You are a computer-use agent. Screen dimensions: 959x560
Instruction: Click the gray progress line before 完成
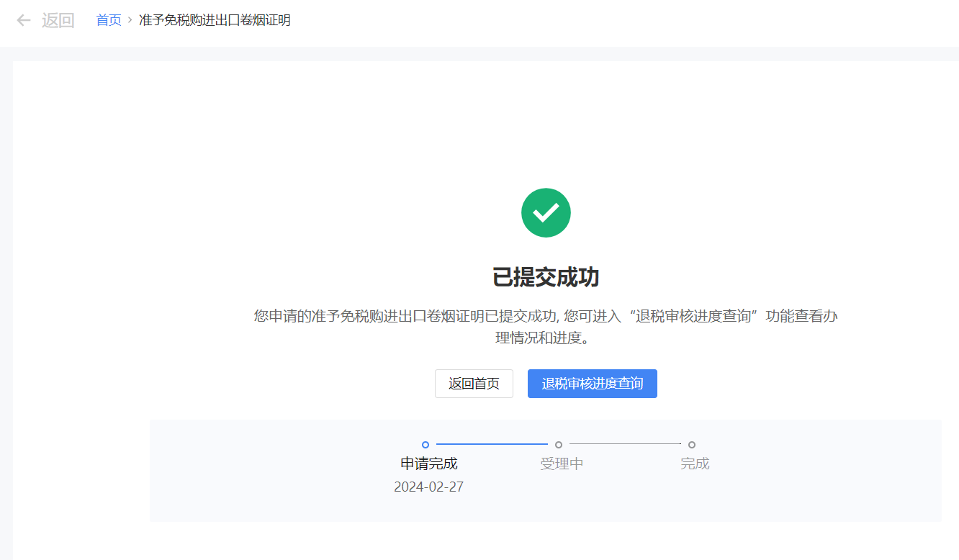coord(625,445)
